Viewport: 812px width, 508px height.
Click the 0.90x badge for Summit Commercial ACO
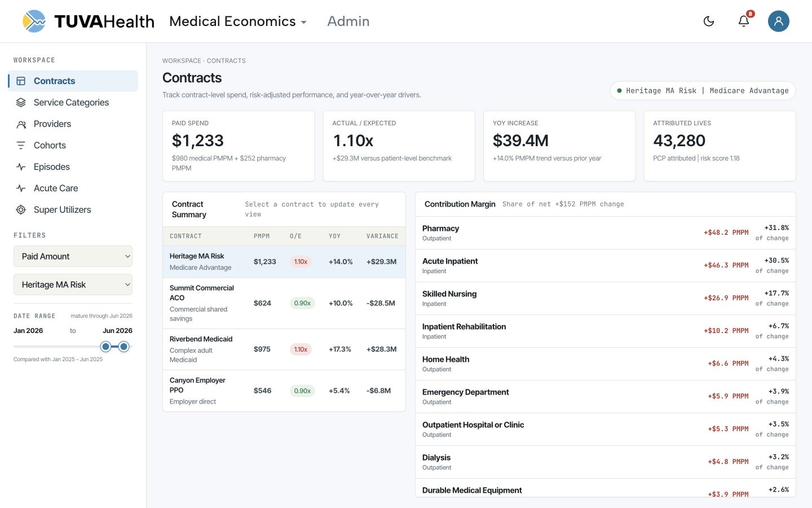[x=302, y=303]
